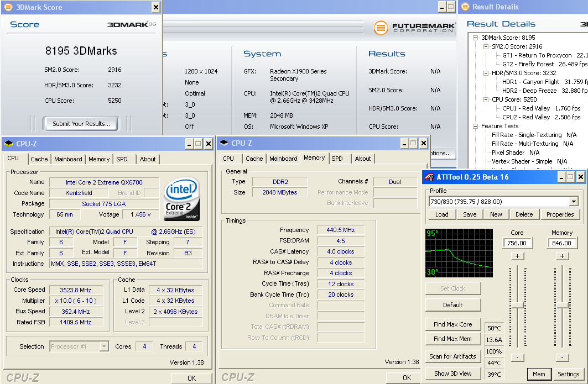Select CPU2 - Red Valley 2.506 fps row

(542, 117)
